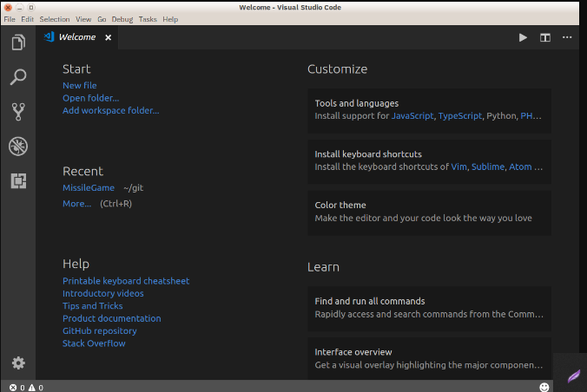Open the Tasks menu
Screen dimensions: 587x392
pos(148,19)
